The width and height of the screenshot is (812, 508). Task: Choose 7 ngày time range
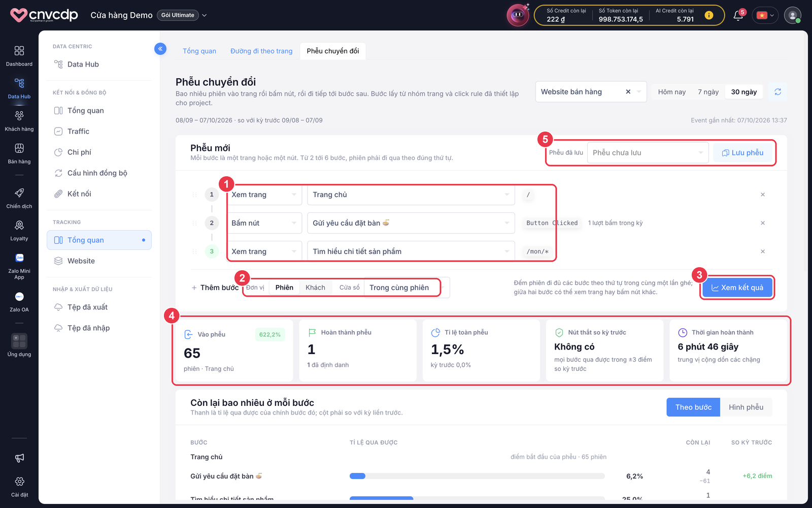tap(708, 92)
